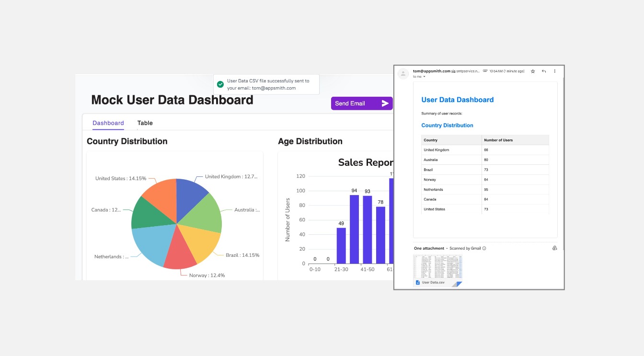Click the green success checkmark icon
This screenshot has width=644, height=356.
[220, 84]
